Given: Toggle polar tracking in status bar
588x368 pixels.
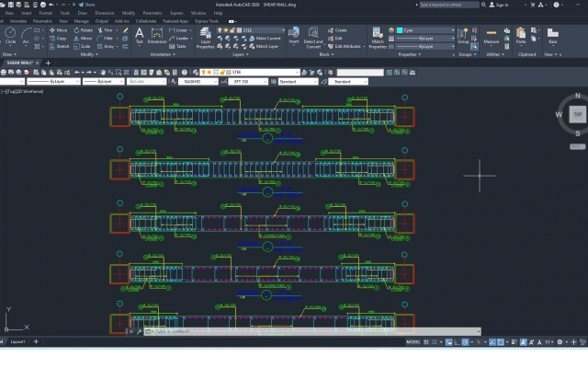Looking at the screenshot, I should (466, 341).
